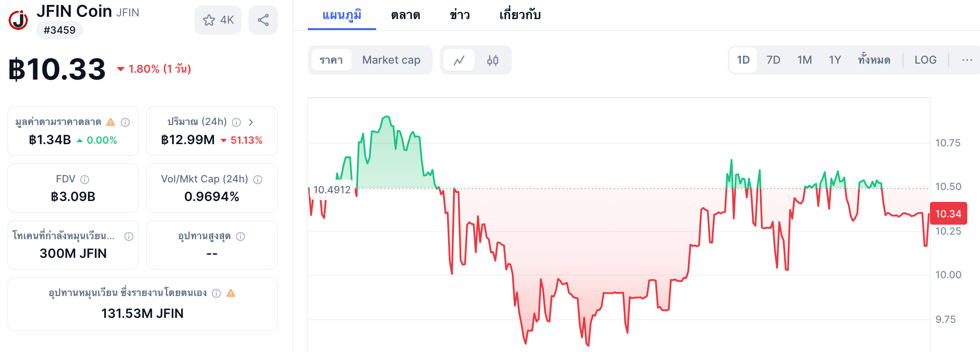980x352 pixels.
Task: Open info popup for อุปทานสูงสุด
Action: pos(240,236)
